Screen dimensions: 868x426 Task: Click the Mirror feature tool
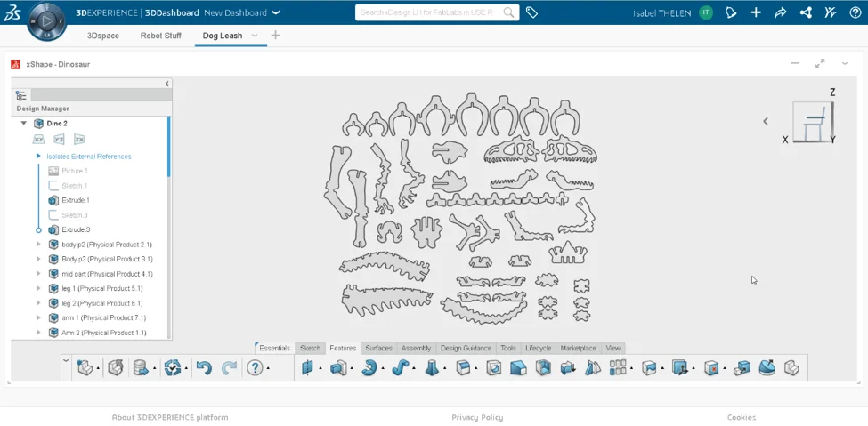(592, 368)
